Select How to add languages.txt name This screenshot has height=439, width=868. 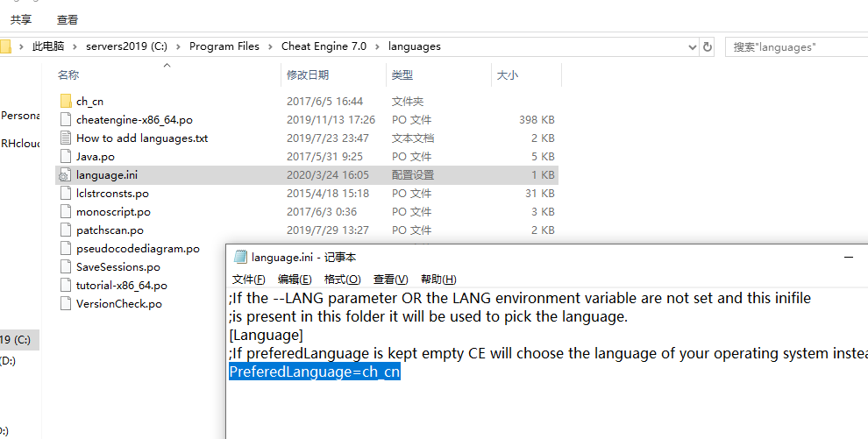tap(142, 138)
